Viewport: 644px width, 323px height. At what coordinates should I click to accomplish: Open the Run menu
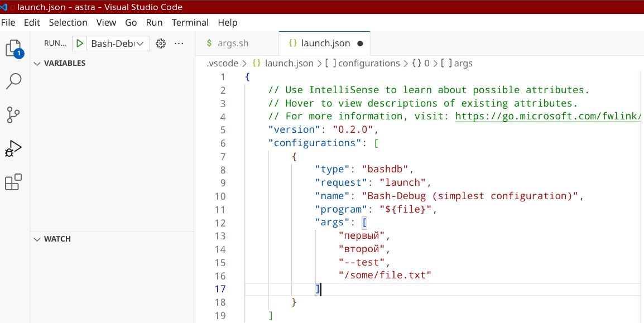click(x=155, y=22)
